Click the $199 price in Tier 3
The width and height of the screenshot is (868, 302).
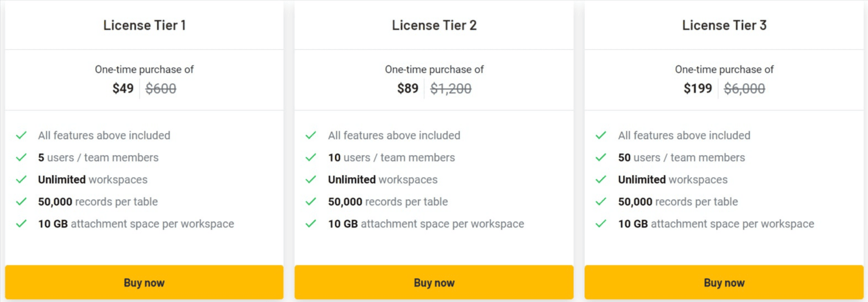pyautogui.click(x=698, y=89)
